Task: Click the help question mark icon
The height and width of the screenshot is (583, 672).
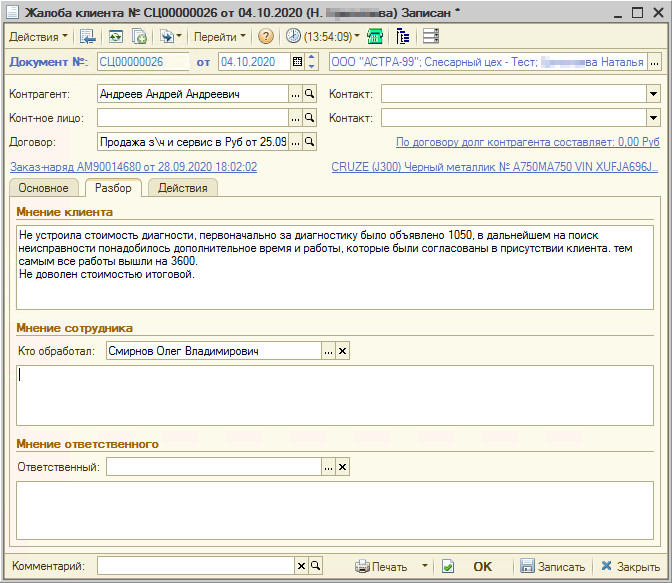Action: click(265, 36)
